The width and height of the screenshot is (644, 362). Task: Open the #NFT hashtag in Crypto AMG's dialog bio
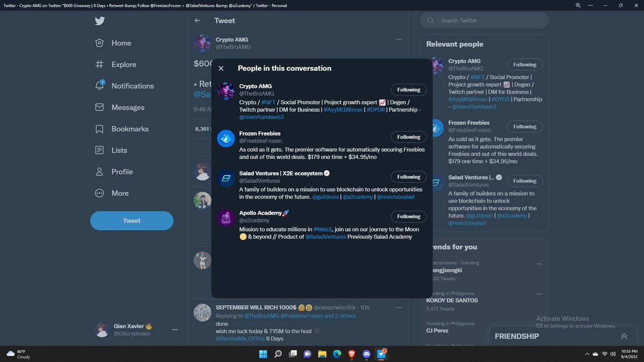(x=268, y=102)
